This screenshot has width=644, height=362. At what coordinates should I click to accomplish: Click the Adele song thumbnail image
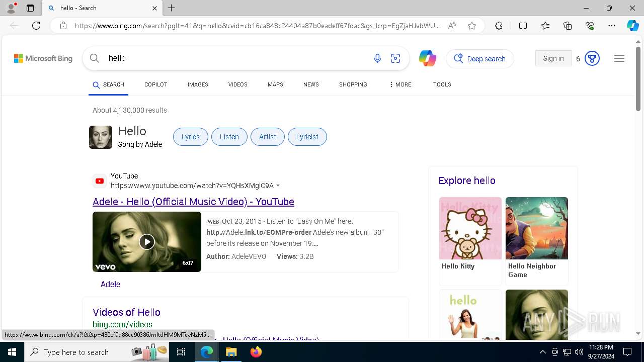(101, 137)
